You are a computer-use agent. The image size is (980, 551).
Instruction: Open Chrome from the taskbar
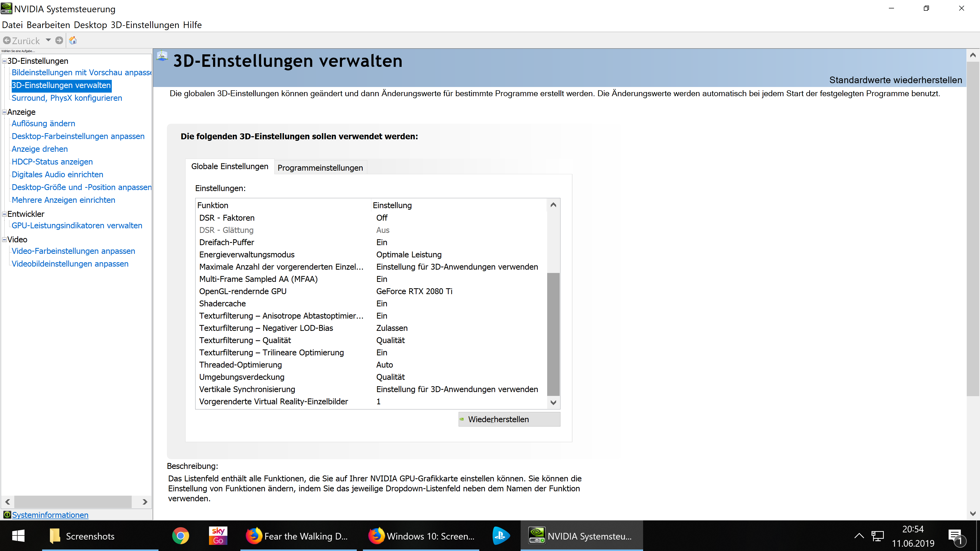[180, 536]
